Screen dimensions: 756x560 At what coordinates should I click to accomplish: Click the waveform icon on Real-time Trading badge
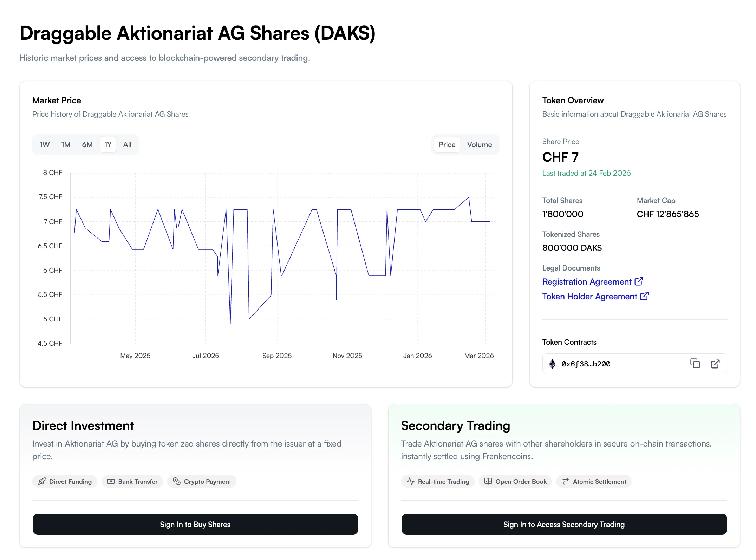pyautogui.click(x=410, y=481)
